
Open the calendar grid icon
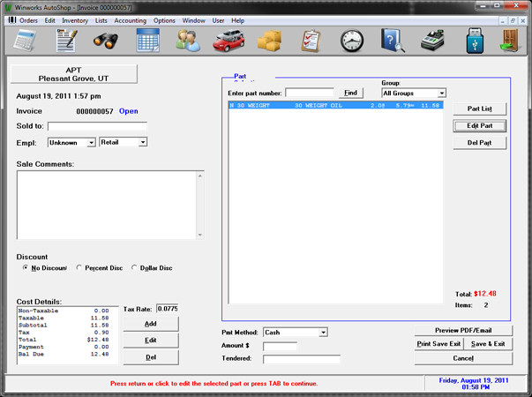pyautogui.click(x=147, y=41)
